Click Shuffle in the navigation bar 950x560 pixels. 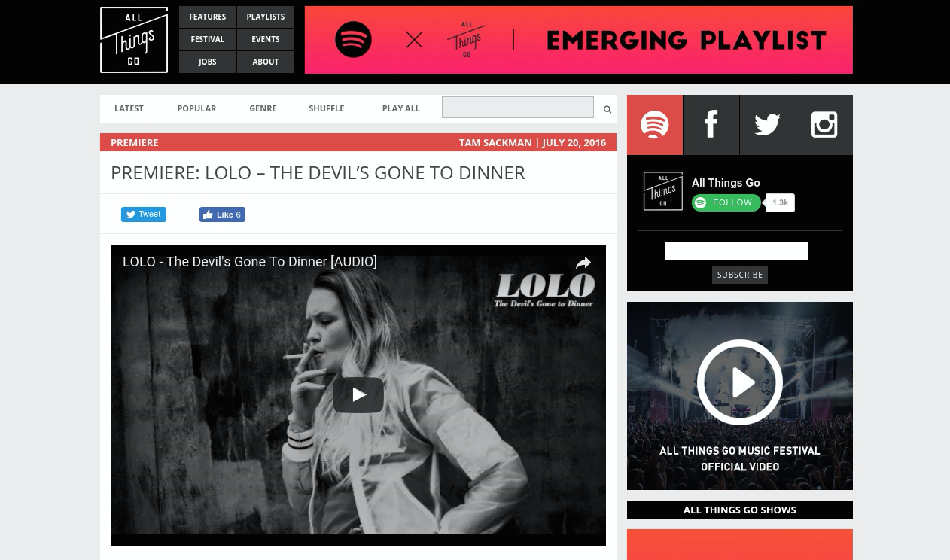[x=327, y=108]
